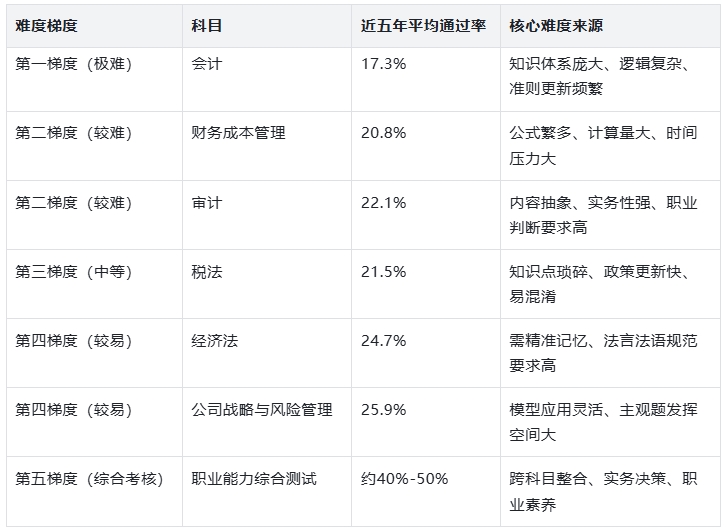This screenshot has height=531, width=726.
Task: Click the "审计" subject cell
Action: click(x=206, y=203)
